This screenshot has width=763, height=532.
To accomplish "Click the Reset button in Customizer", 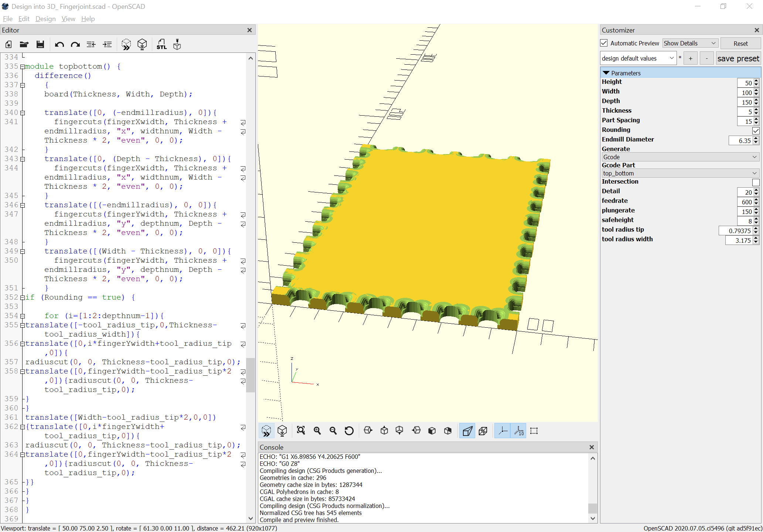I will point(740,44).
